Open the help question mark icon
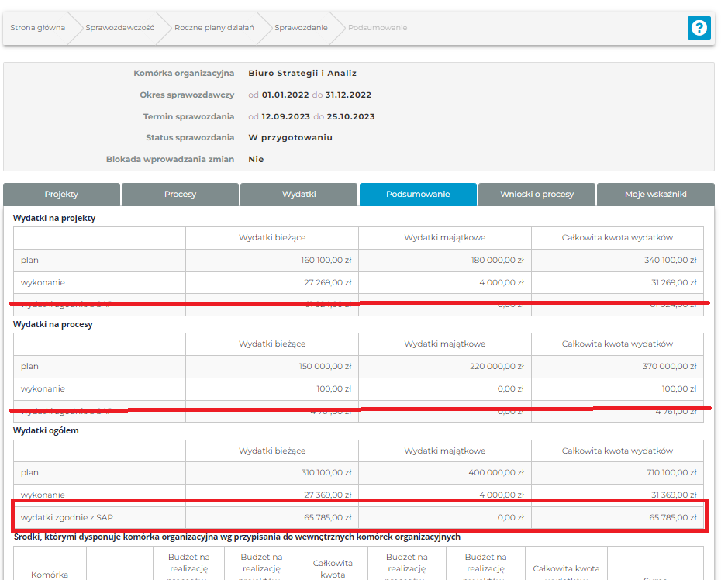Screen dimensions: 728x580 (699, 28)
